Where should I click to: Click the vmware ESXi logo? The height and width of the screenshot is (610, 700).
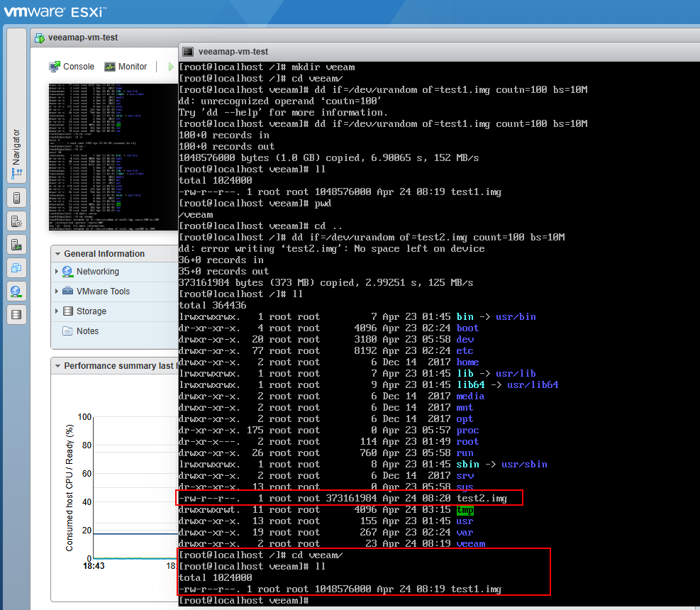pos(55,11)
